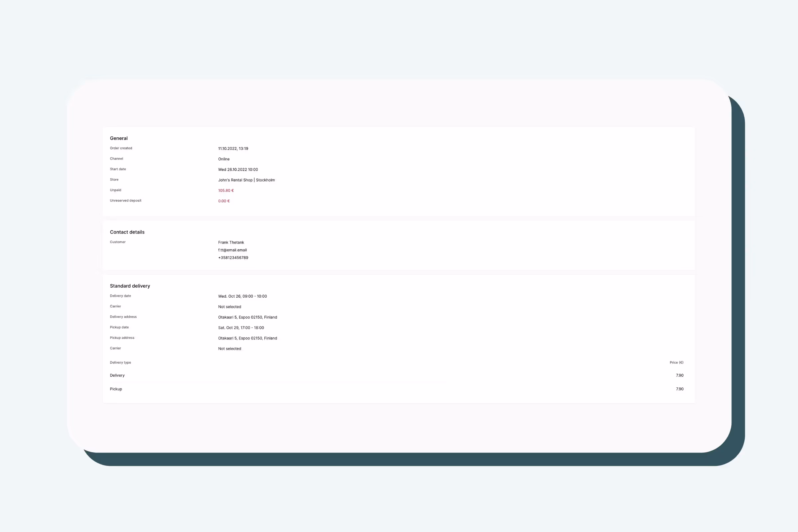This screenshot has width=798, height=532.
Task: Click delivery date Wed. Oct 26, 09:00 - 10:00
Action: pos(242,296)
